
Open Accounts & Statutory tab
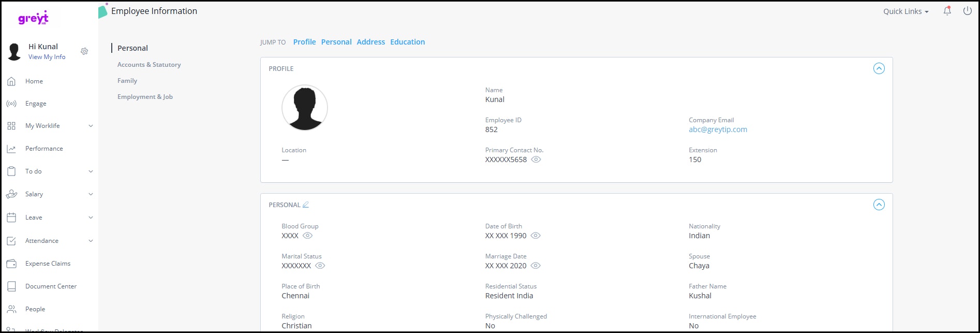[149, 65]
